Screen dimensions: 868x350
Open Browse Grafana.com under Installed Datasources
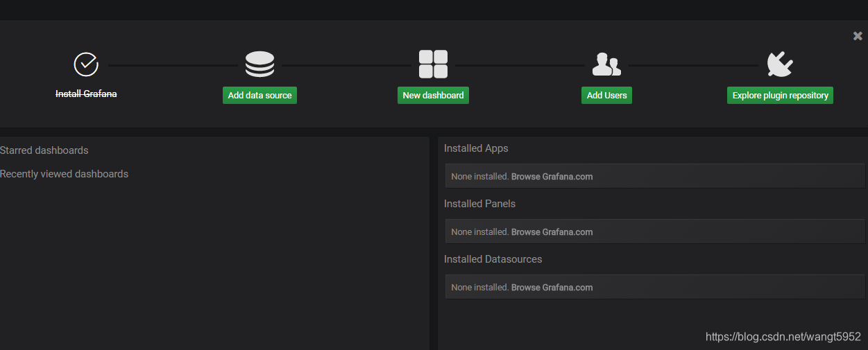pyautogui.click(x=552, y=288)
